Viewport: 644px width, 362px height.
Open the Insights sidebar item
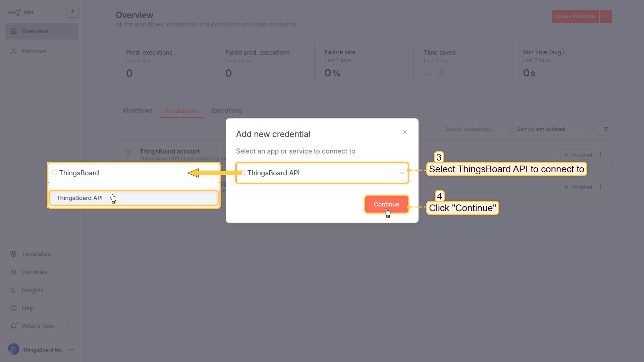[x=32, y=290]
